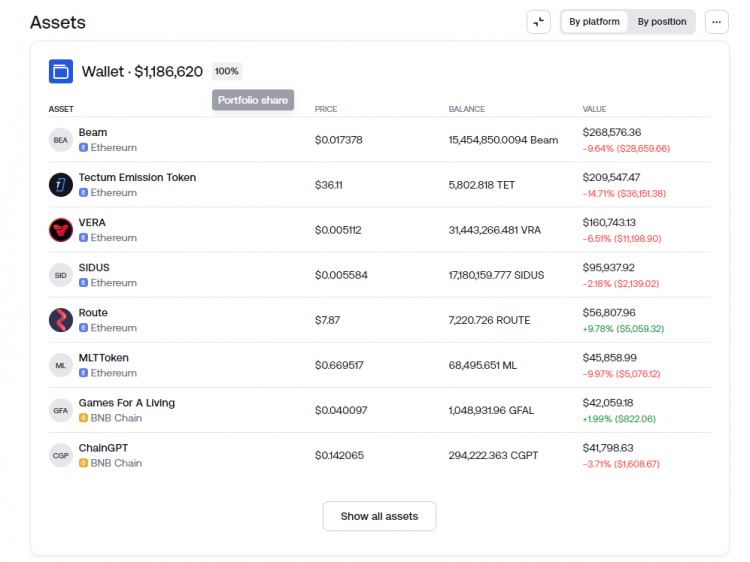Click the Tectum Emission Token icon
This screenshot has height=562, width=750.
[x=61, y=185]
